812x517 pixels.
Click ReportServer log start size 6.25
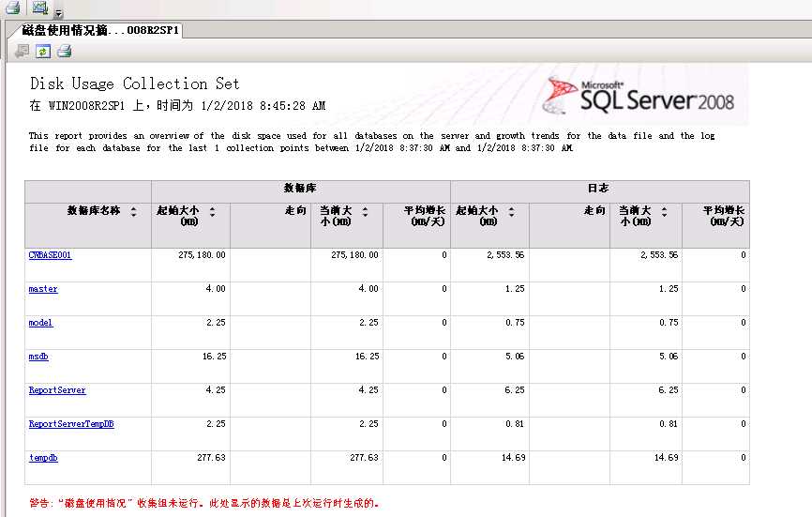pyautogui.click(x=515, y=389)
